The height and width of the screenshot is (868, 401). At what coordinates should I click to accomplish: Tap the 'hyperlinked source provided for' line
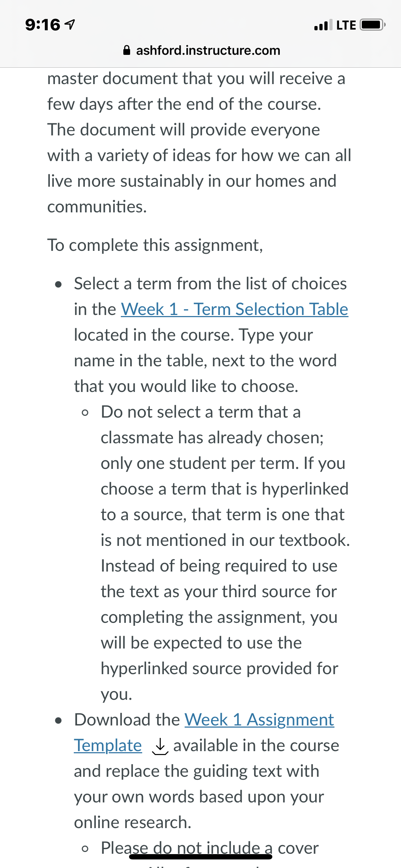click(x=220, y=668)
